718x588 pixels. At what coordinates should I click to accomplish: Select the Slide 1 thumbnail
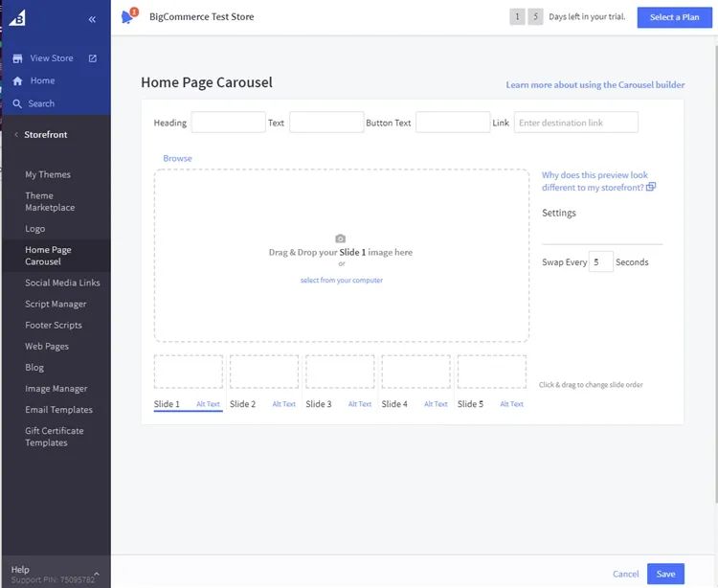[x=189, y=372]
